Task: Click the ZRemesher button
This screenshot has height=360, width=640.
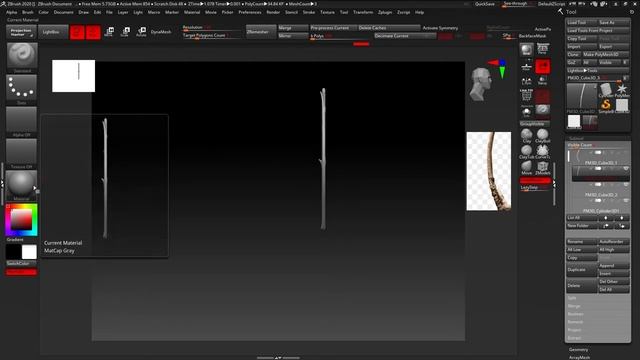Action: point(261,32)
